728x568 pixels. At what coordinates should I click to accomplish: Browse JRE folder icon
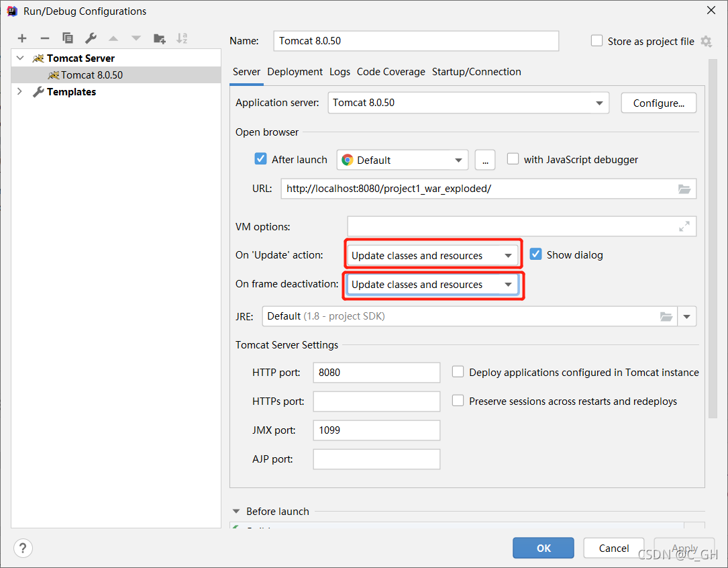pyautogui.click(x=666, y=317)
